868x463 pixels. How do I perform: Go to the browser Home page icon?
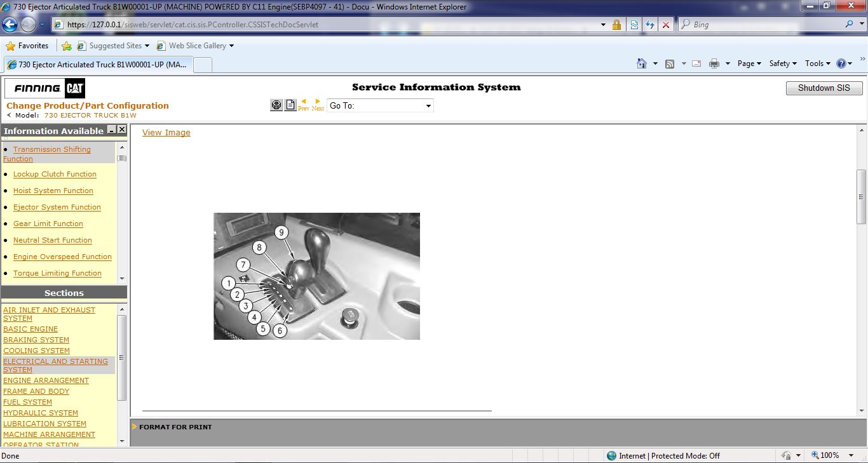(642, 64)
